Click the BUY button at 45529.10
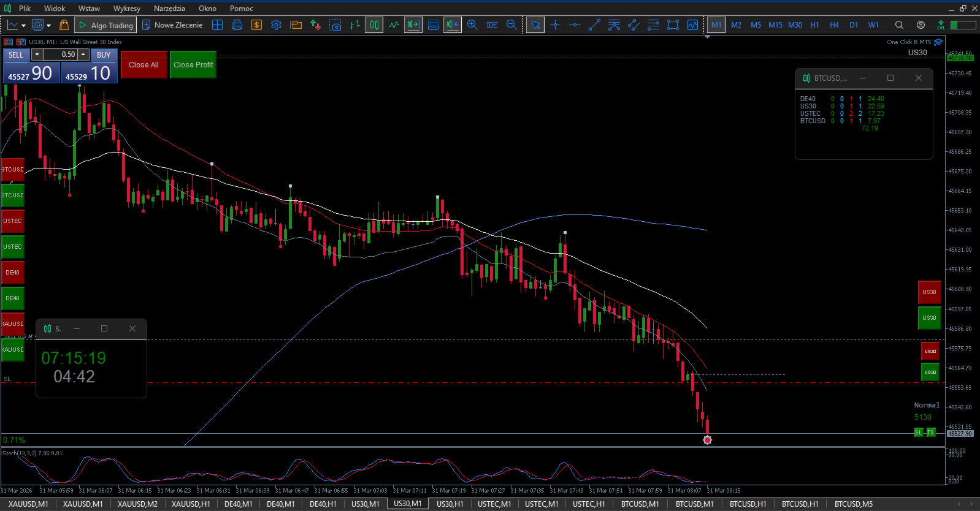 [x=90, y=66]
